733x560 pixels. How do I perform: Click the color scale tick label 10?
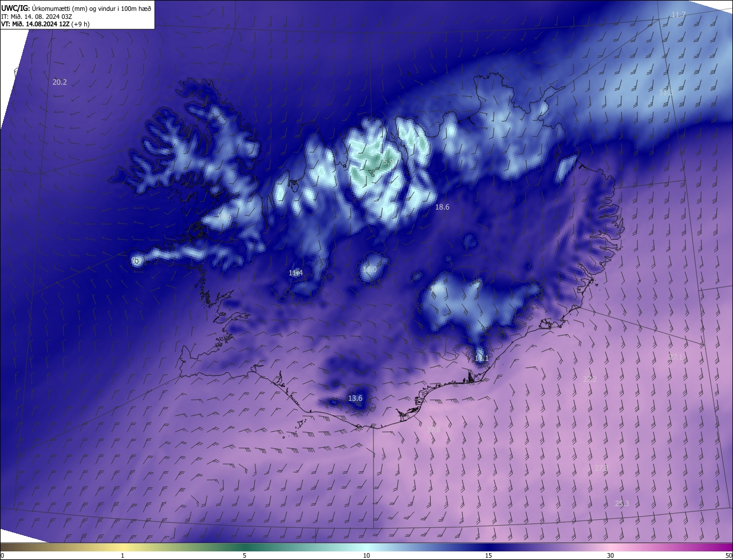(x=366, y=555)
